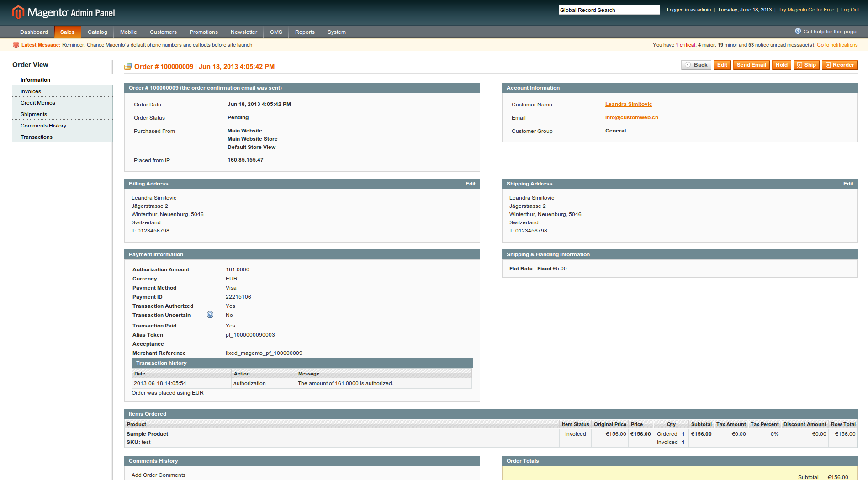Click the Get help for this page icon

[x=798, y=32]
